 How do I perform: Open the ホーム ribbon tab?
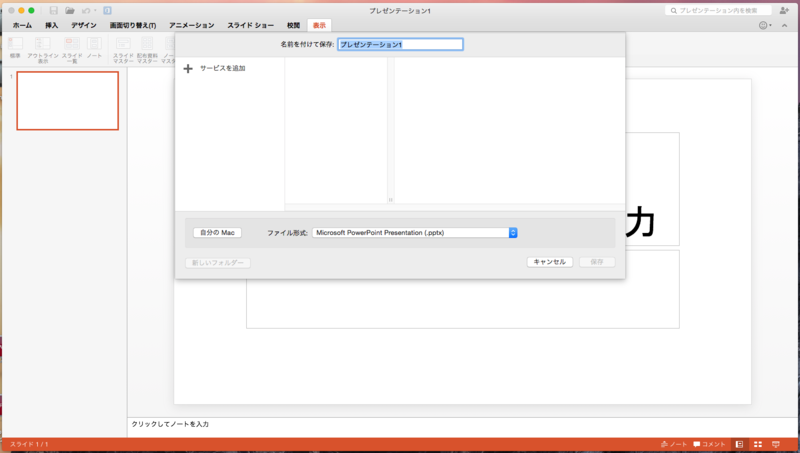pos(22,25)
